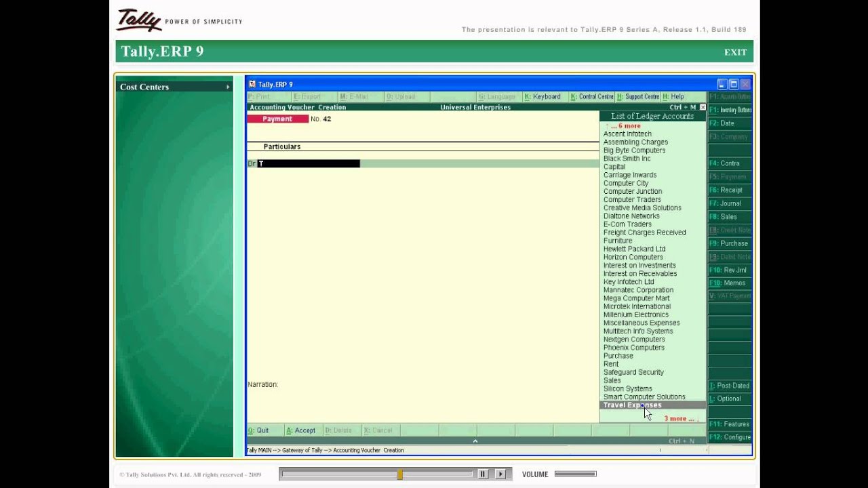868x488 pixels.
Task: Adjust the volume slider
Action: 575,474
